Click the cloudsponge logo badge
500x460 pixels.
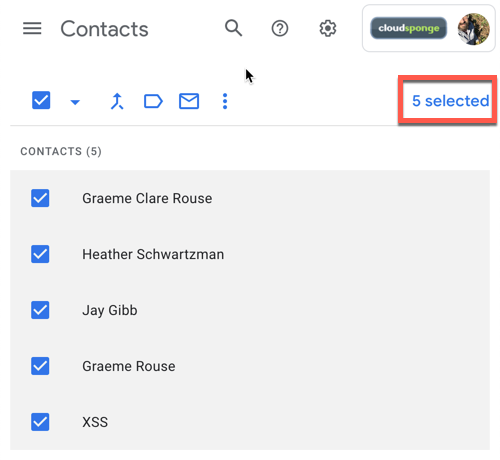[408, 28]
